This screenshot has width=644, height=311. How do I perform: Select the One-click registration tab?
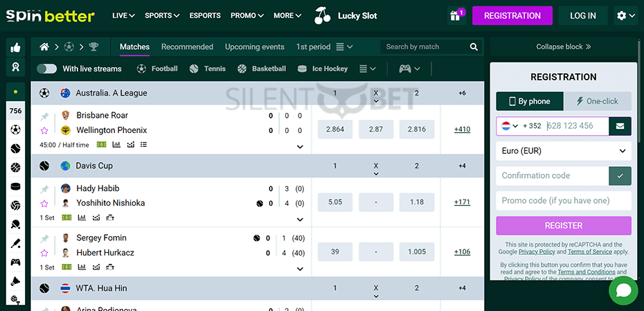click(598, 102)
